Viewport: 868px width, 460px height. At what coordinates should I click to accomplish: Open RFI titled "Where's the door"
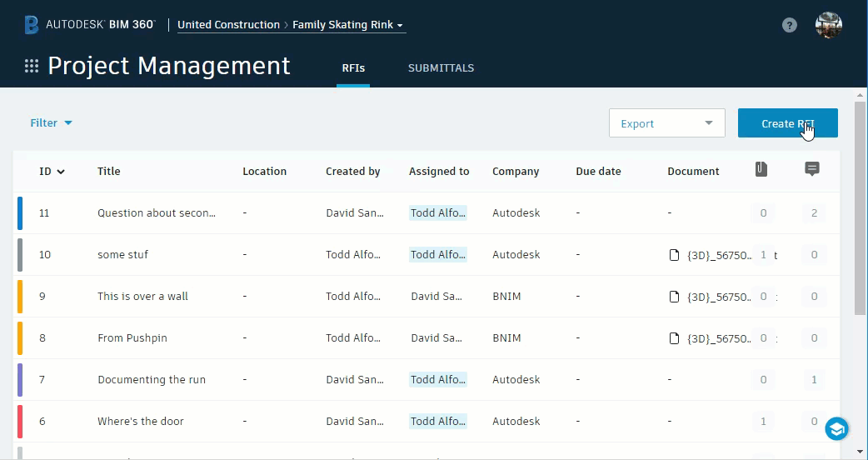point(141,422)
